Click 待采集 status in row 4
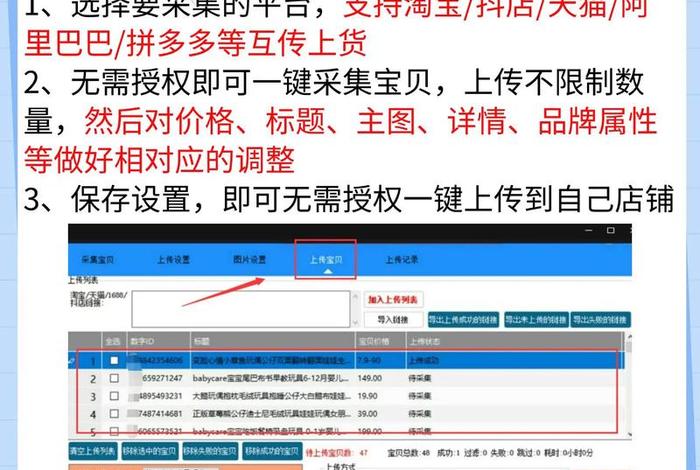 420,414
